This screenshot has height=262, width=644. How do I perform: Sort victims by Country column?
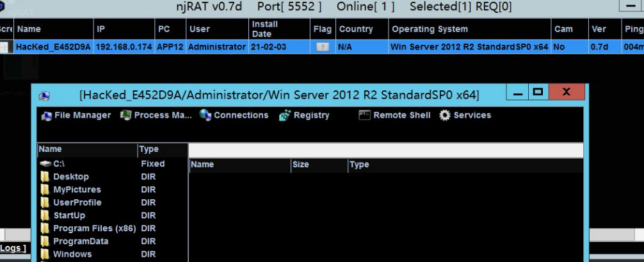(362, 29)
